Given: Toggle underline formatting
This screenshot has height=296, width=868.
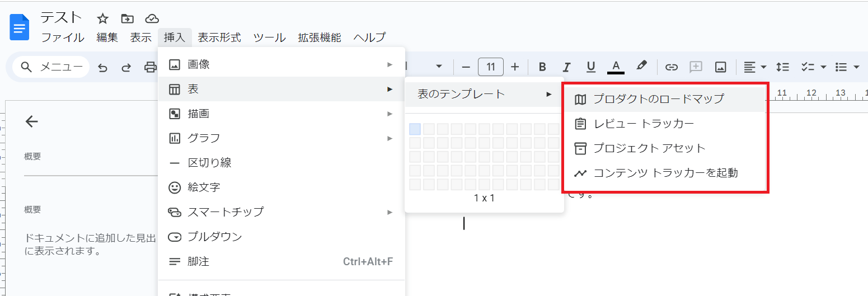Looking at the screenshot, I should coord(590,67).
